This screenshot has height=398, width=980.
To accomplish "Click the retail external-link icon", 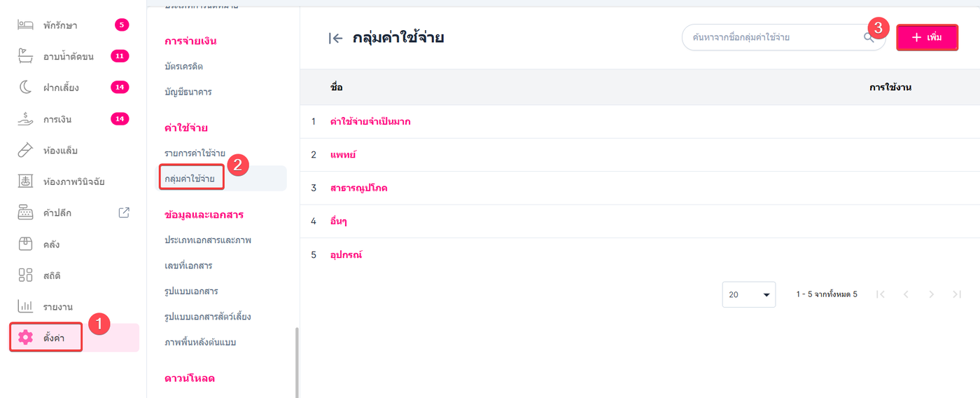I will 124,213.
